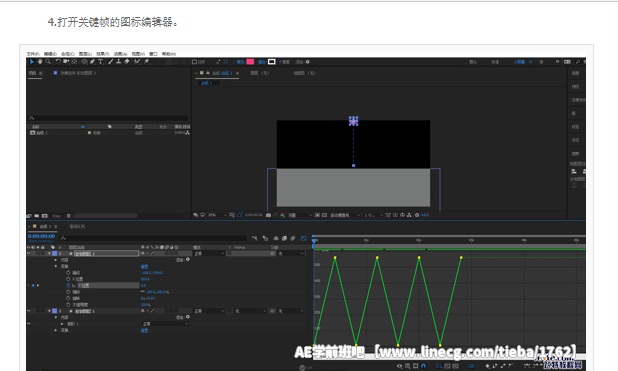618x371 pixels.
Task: Collapse Transform group under shape layer 2
Action: point(56,267)
